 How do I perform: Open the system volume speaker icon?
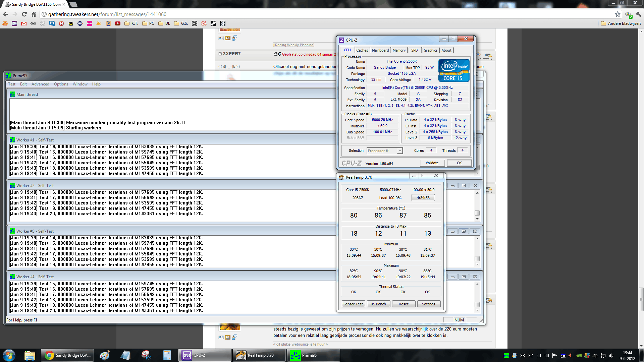tap(611, 356)
